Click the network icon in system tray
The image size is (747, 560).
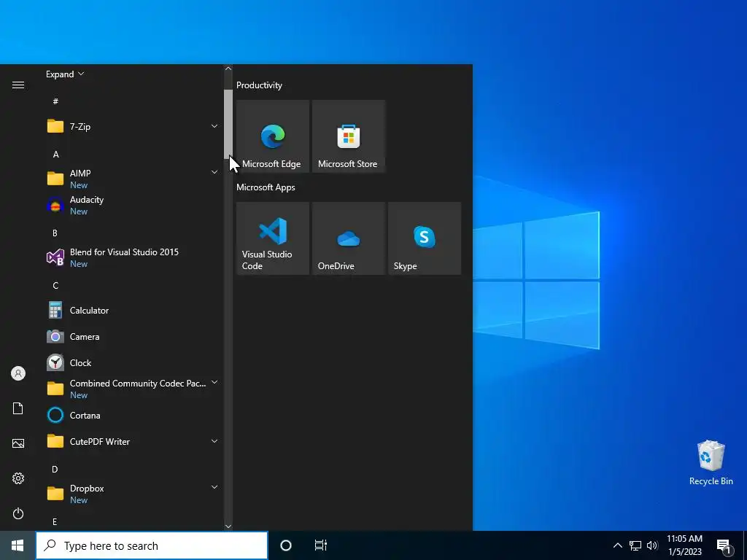point(635,545)
